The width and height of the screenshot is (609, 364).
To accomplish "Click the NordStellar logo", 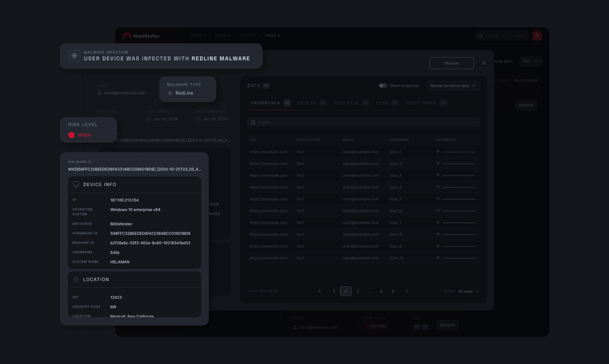I will click(141, 35).
